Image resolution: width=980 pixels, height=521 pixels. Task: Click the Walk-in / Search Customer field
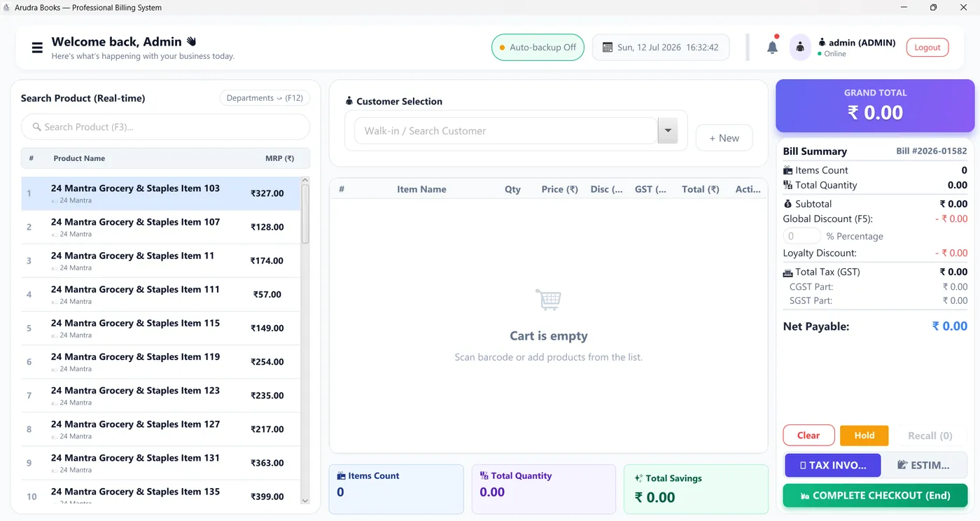pos(506,130)
